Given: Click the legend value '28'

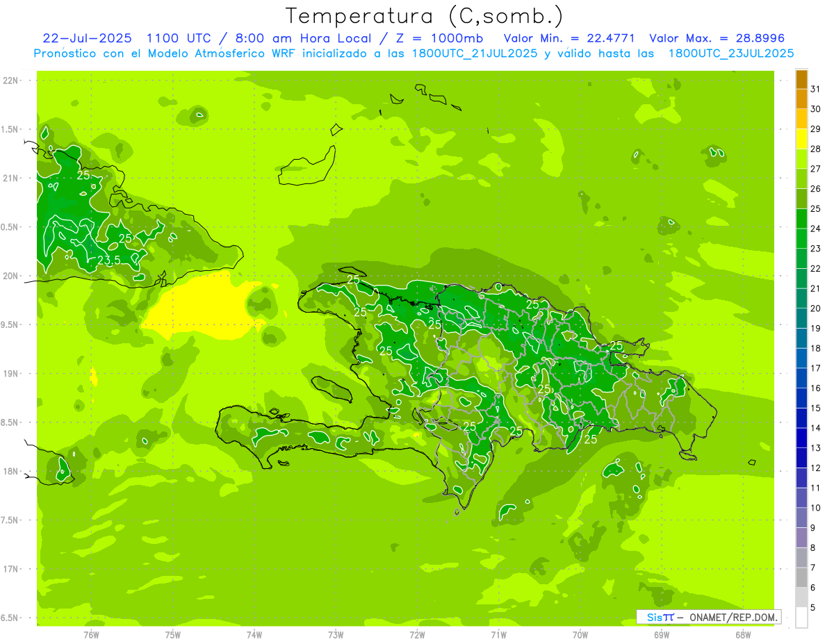Looking at the screenshot, I should tap(815, 149).
